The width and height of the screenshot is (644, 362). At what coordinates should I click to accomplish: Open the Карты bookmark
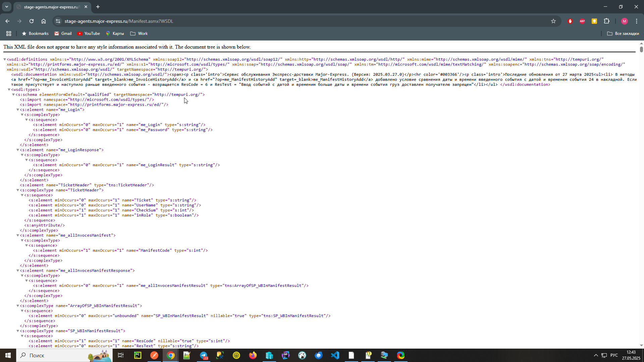click(115, 34)
